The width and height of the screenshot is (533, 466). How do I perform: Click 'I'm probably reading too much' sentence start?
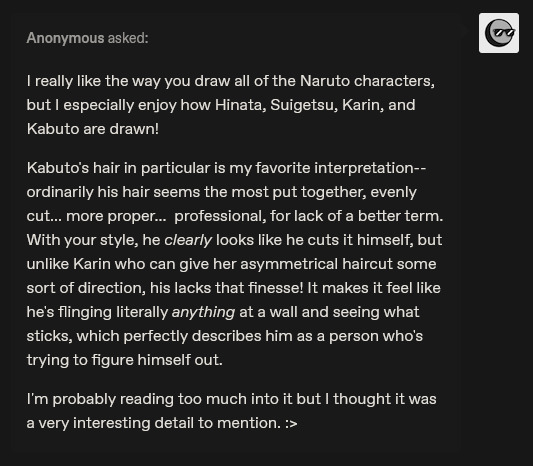(132, 399)
